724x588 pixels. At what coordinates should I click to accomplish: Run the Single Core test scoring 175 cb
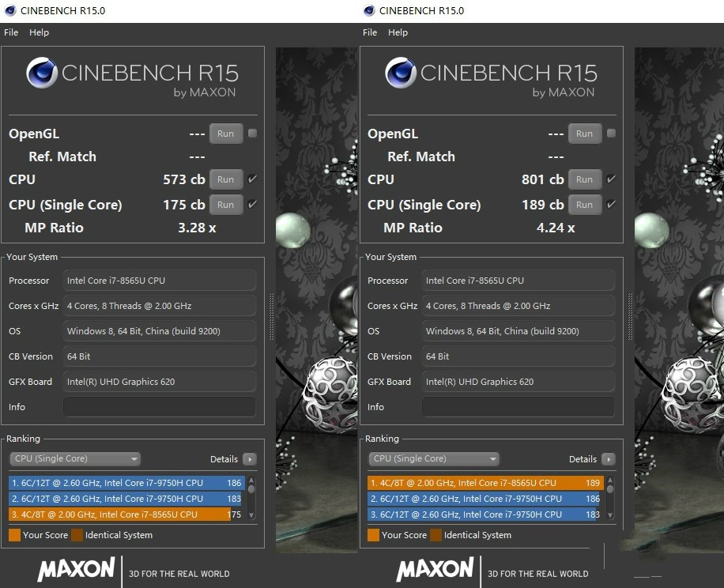(226, 205)
